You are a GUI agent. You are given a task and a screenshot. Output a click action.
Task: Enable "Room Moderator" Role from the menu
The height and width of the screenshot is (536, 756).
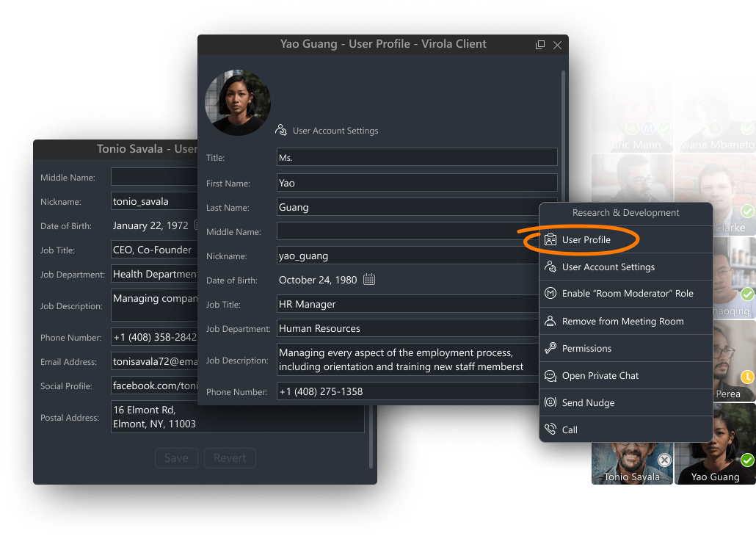(x=625, y=294)
